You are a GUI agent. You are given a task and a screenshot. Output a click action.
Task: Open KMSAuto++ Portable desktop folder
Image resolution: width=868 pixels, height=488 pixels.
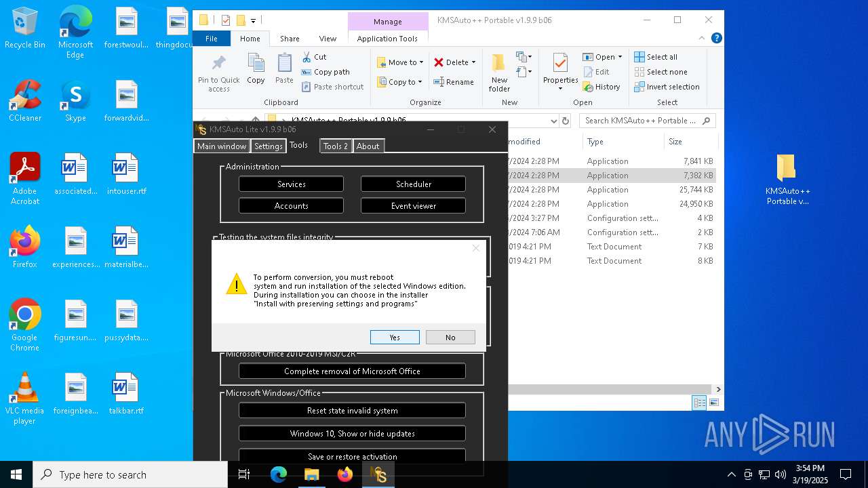pyautogui.click(x=787, y=179)
